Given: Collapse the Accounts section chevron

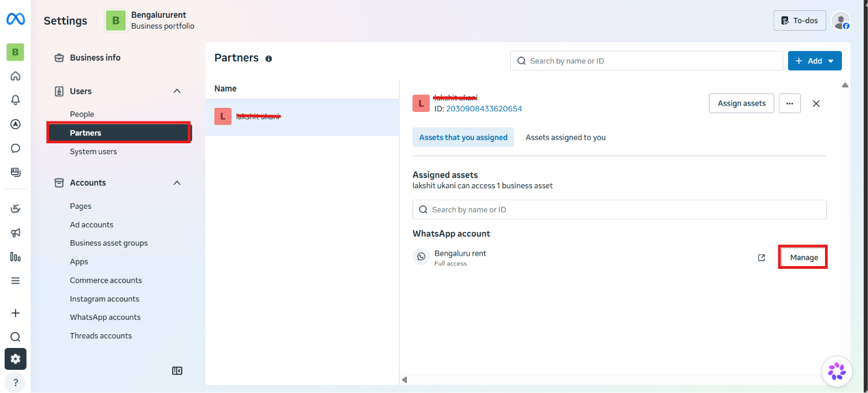Looking at the screenshot, I should click(177, 183).
